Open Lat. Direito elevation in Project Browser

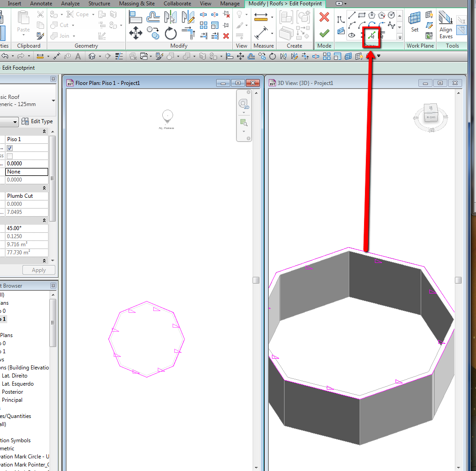[x=14, y=376]
